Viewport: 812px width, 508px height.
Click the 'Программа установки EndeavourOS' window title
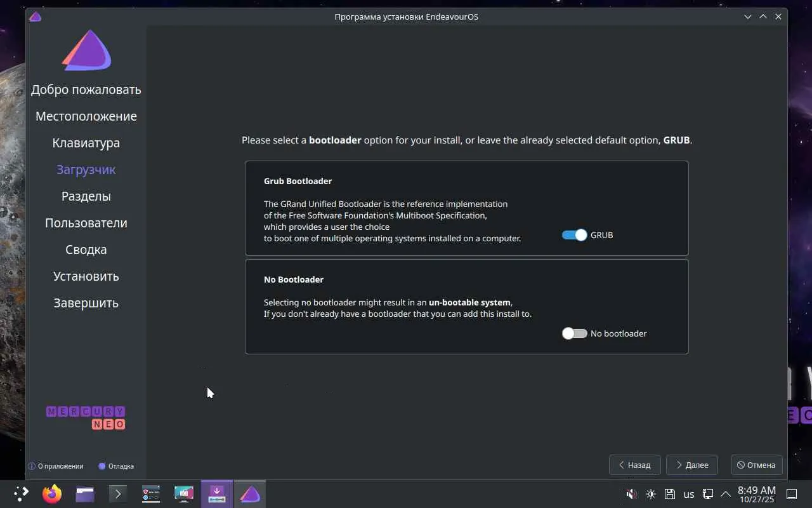click(407, 17)
